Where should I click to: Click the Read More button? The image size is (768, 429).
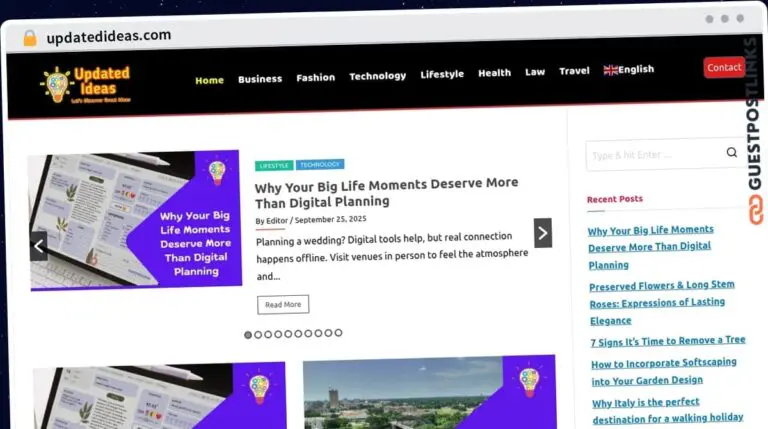tap(283, 305)
